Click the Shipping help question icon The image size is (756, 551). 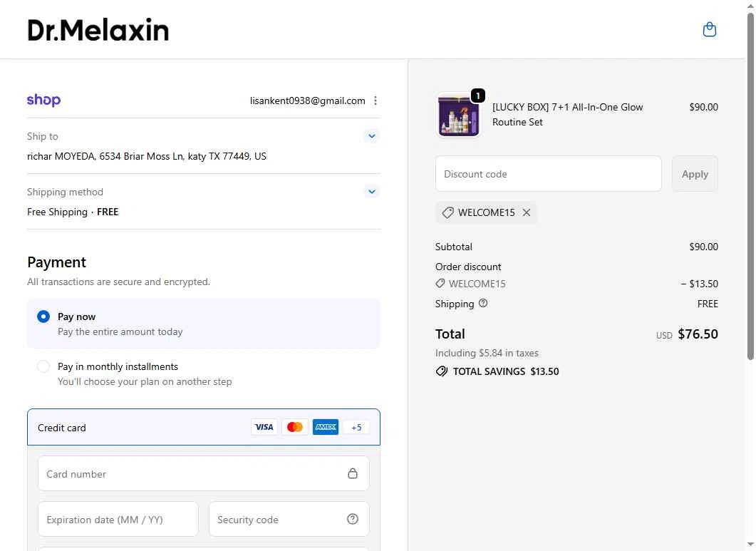click(482, 303)
